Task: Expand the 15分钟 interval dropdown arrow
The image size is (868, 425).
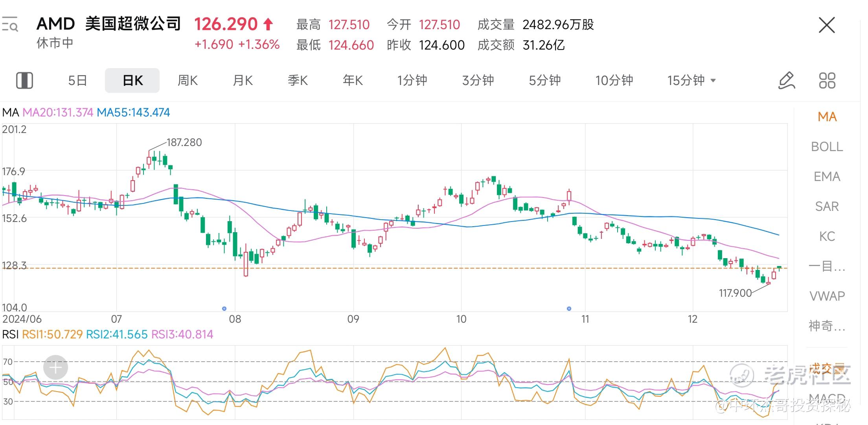Action: click(x=713, y=81)
